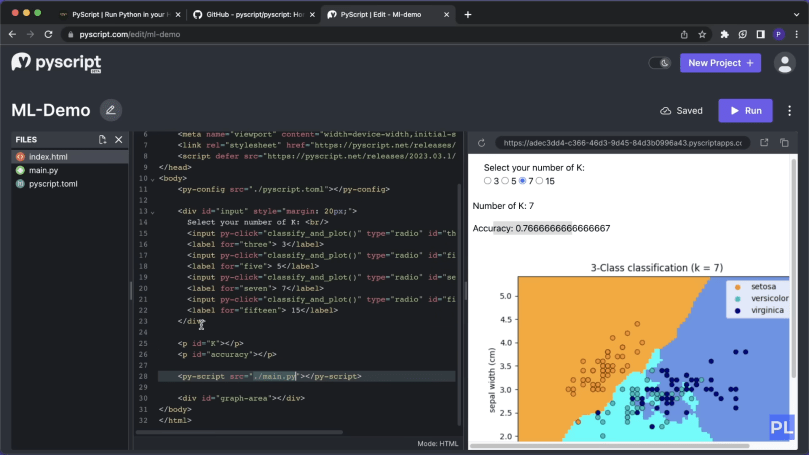Click the Number of K: 7 text
This screenshot has width=809, height=455.
(503, 206)
